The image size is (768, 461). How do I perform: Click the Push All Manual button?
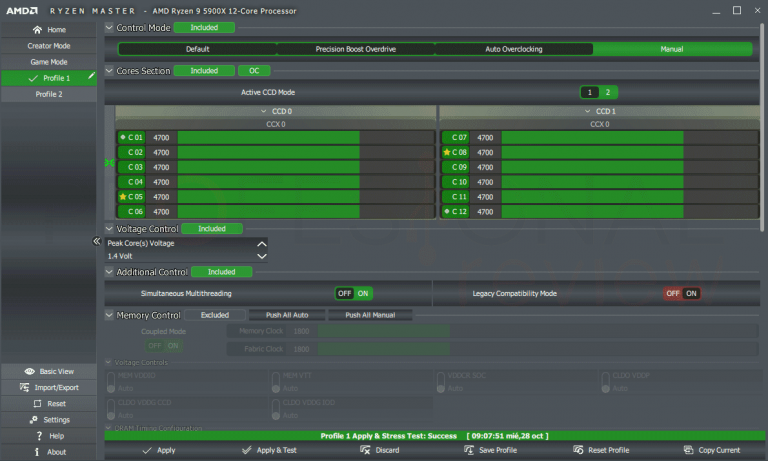point(370,315)
